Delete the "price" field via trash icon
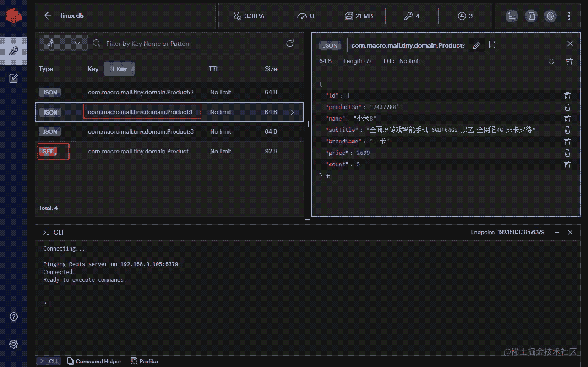588x367 pixels. 567,153
